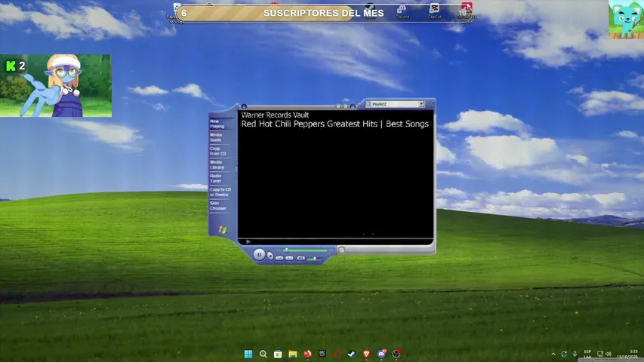Open the system volume tray icon
Viewport: 644px width, 362px height.
click(x=609, y=354)
